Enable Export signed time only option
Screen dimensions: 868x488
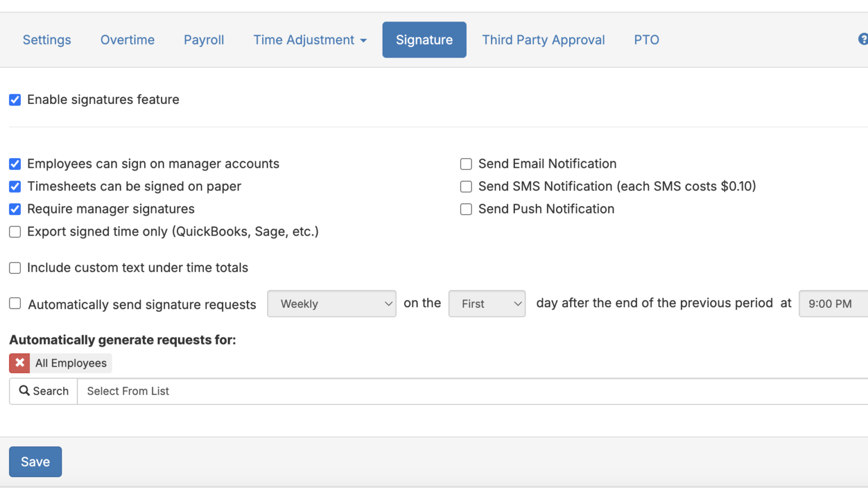click(15, 232)
